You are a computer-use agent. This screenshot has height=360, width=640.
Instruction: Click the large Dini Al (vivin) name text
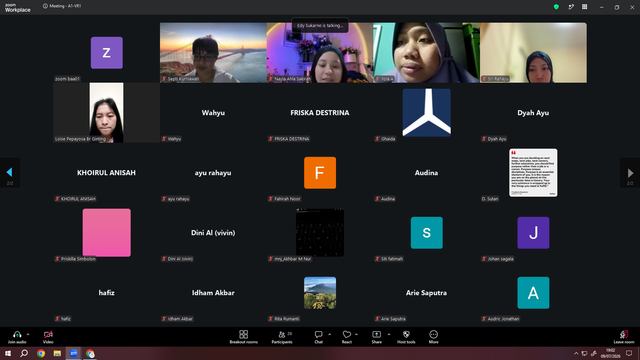point(213,233)
